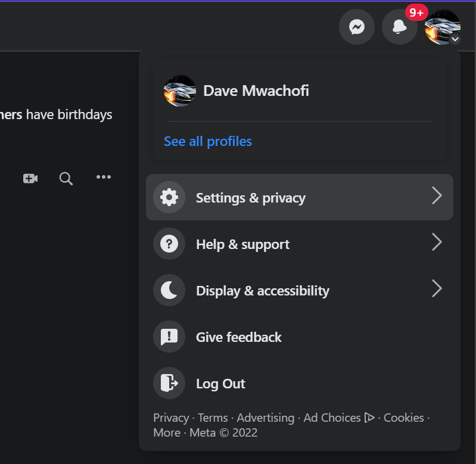476x464 pixels.
Task: Open the notifications bell
Action: (400, 27)
